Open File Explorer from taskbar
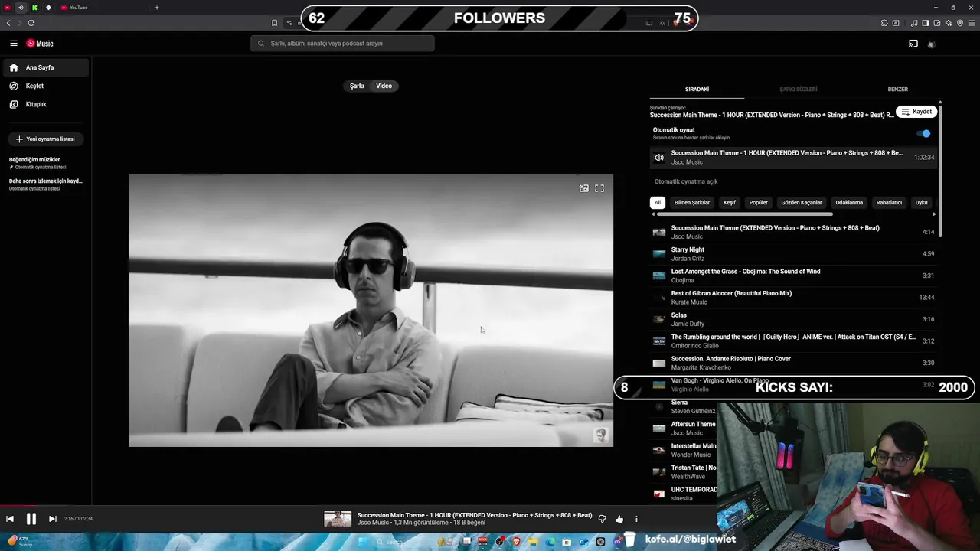The height and width of the screenshot is (551, 980). (x=533, y=542)
